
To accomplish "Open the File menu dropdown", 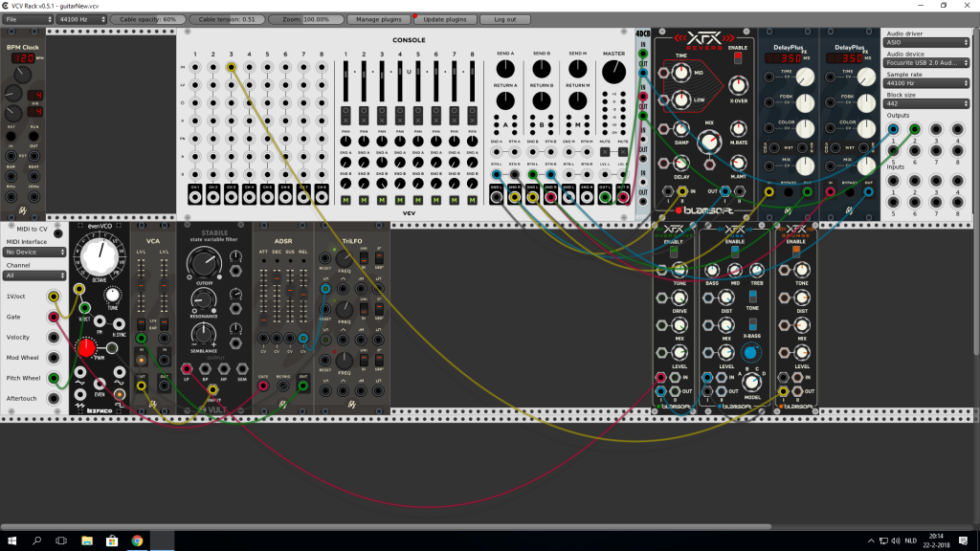I will (x=28, y=19).
